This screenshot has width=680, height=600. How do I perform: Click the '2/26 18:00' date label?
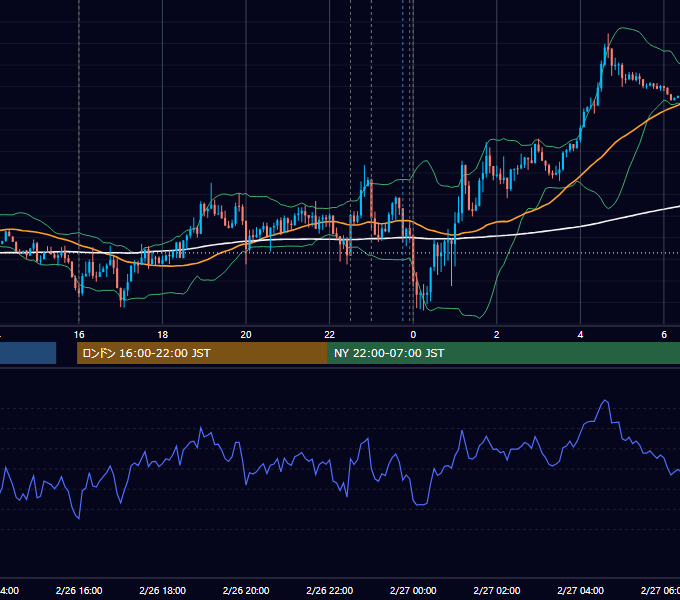(x=163, y=590)
